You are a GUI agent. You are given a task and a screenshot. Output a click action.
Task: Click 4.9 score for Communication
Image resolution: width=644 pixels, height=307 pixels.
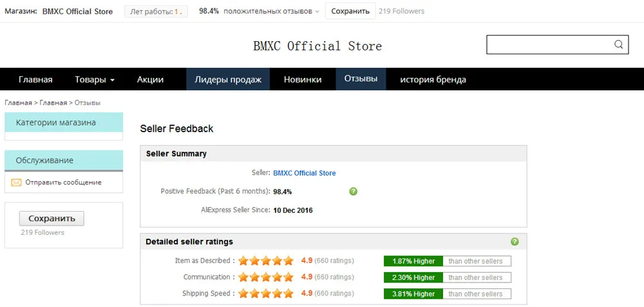tap(307, 277)
